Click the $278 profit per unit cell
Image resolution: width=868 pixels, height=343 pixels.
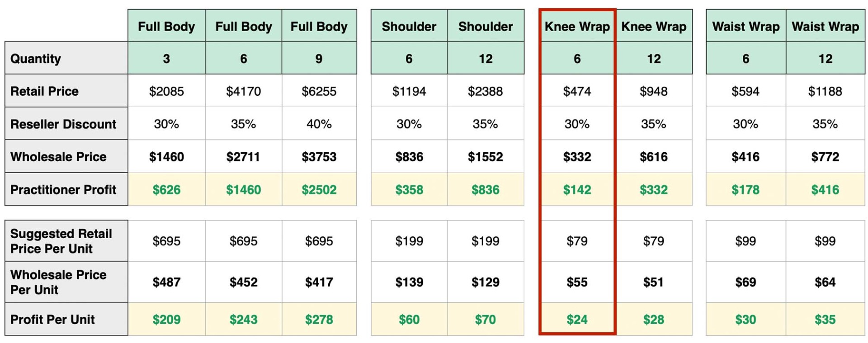pyautogui.click(x=319, y=320)
